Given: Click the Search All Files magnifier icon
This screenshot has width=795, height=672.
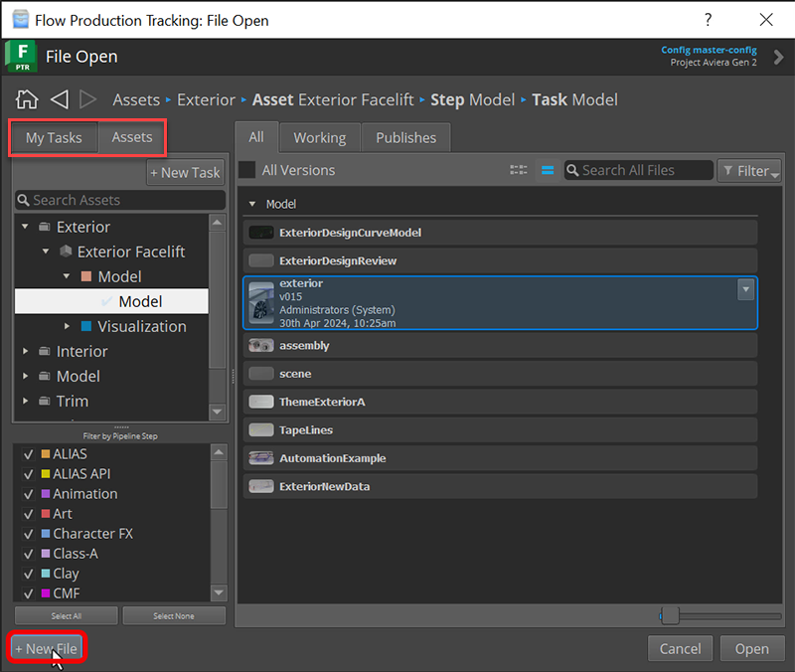Looking at the screenshot, I should pyautogui.click(x=573, y=170).
